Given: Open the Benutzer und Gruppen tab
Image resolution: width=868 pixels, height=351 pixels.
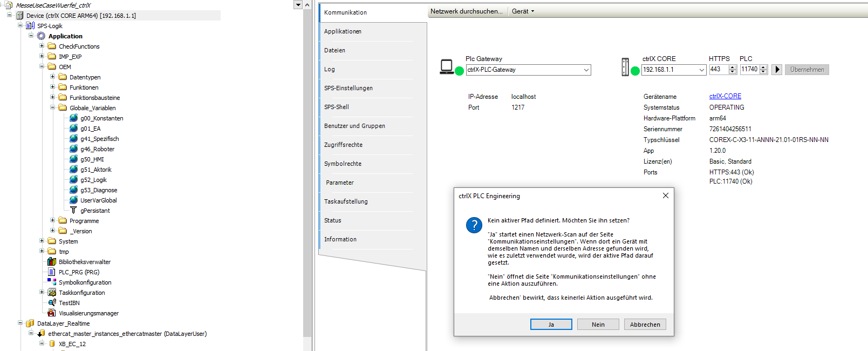Looking at the screenshot, I should (x=354, y=126).
